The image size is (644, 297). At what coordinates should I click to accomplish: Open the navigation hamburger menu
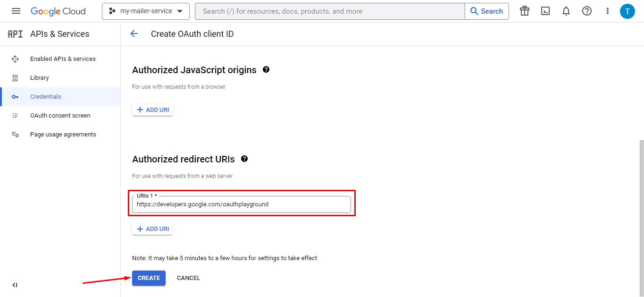[16, 11]
